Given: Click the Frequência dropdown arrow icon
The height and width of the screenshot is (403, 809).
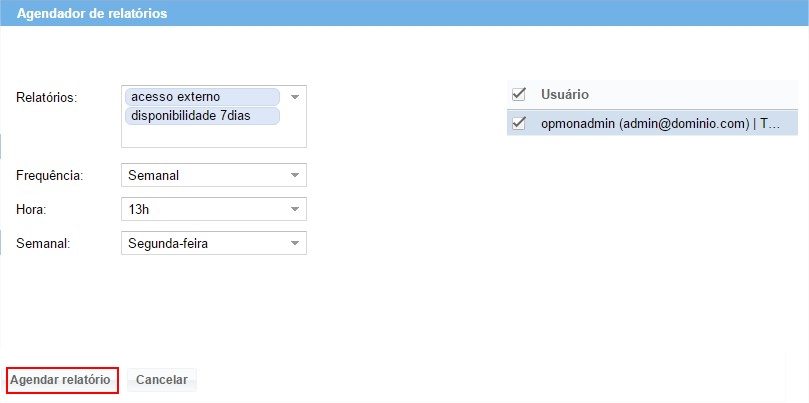Looking at the screenshot, I should point(295,175).
